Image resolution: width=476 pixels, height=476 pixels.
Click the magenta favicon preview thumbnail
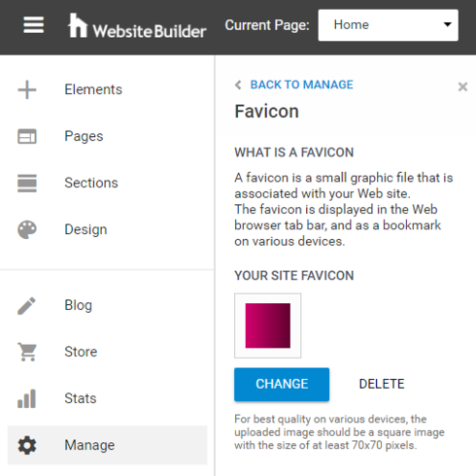coord(268,325)
